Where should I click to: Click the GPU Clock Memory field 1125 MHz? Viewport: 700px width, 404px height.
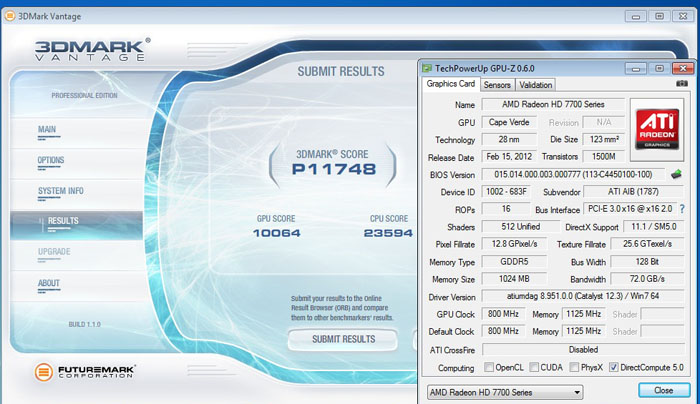(x=583, y=314)
